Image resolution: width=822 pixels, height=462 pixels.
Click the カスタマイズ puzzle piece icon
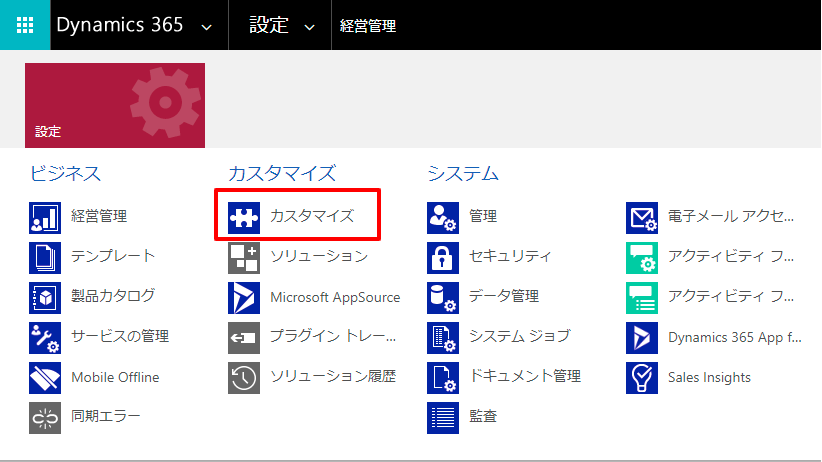(244, 218)
